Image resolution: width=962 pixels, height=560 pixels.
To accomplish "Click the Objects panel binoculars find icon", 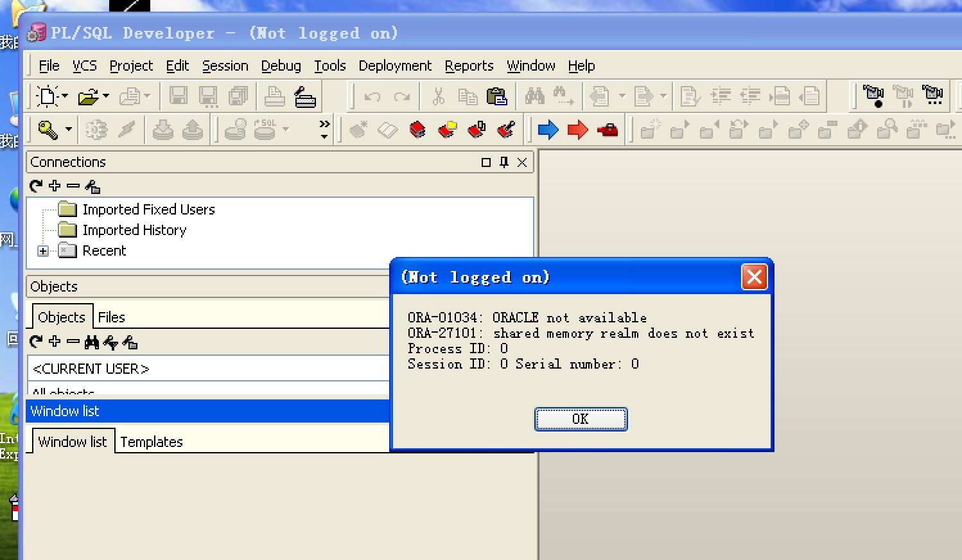I will [x=92, y=342].
